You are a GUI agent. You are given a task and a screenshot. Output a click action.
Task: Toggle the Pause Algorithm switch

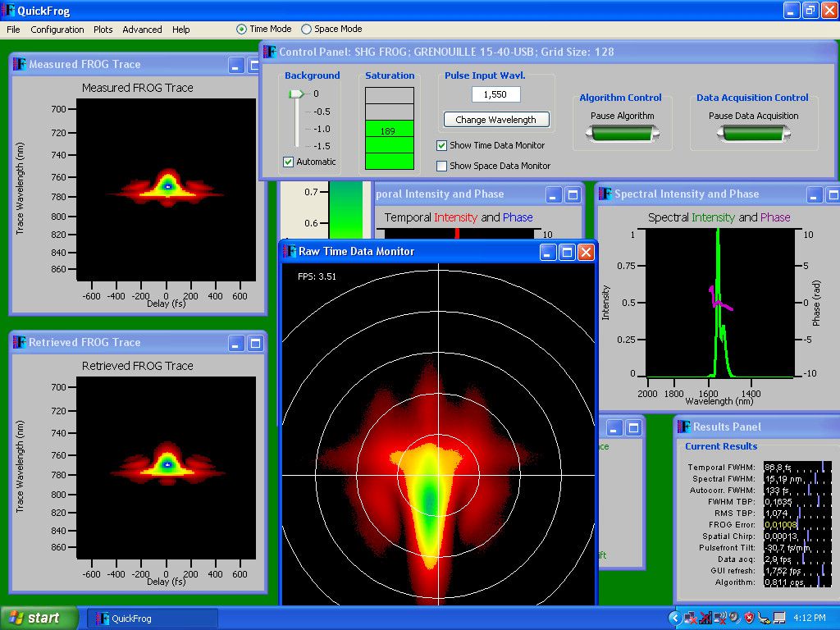tap(623, 135)
